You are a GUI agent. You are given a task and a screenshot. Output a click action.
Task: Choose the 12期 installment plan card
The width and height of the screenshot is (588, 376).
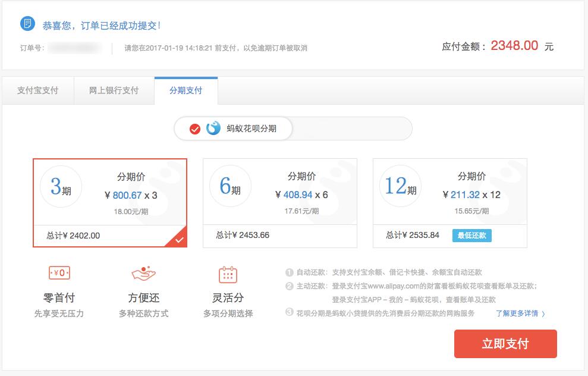pyautogui.click(x=450, y=203)
